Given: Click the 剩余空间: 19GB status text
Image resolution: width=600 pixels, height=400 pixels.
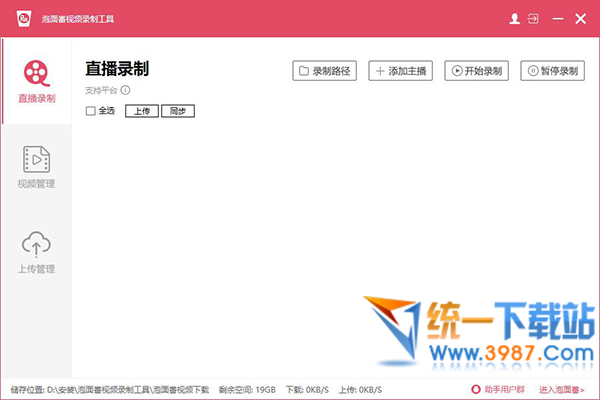Looking at the screenshot, I should pos(247,390).
